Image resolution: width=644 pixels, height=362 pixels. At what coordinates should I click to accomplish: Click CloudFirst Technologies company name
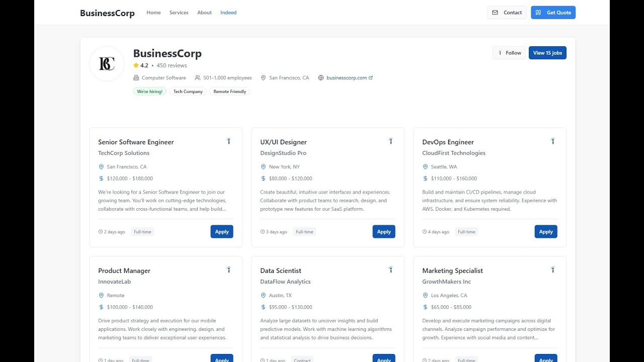[x=454, y=153]
